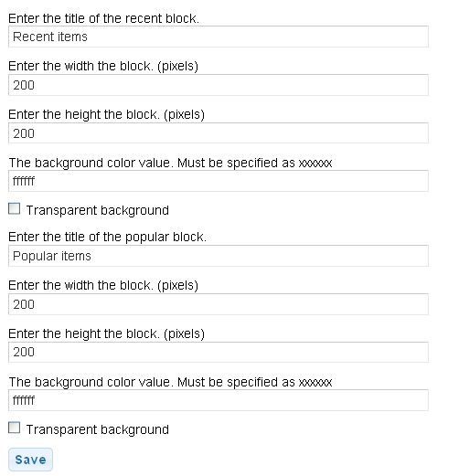Toggle Transparent background for the popular block
The height and width of the screenshot is (476, 459).
click(x=14, y=428)
